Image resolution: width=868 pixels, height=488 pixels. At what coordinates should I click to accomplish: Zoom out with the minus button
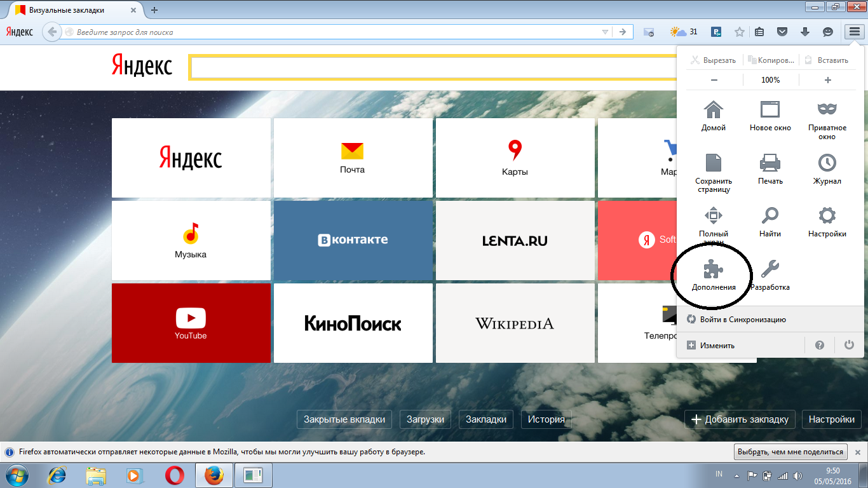(714, 80)
